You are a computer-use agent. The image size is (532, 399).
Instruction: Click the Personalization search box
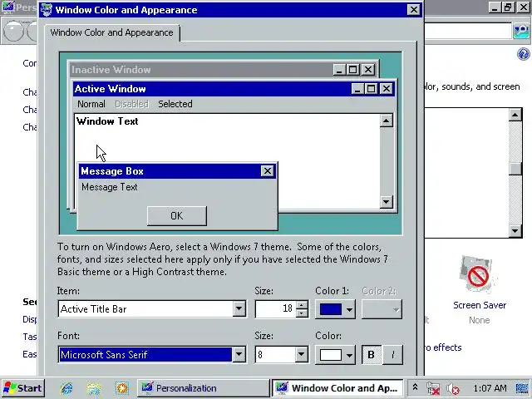[x=468, y=32]
